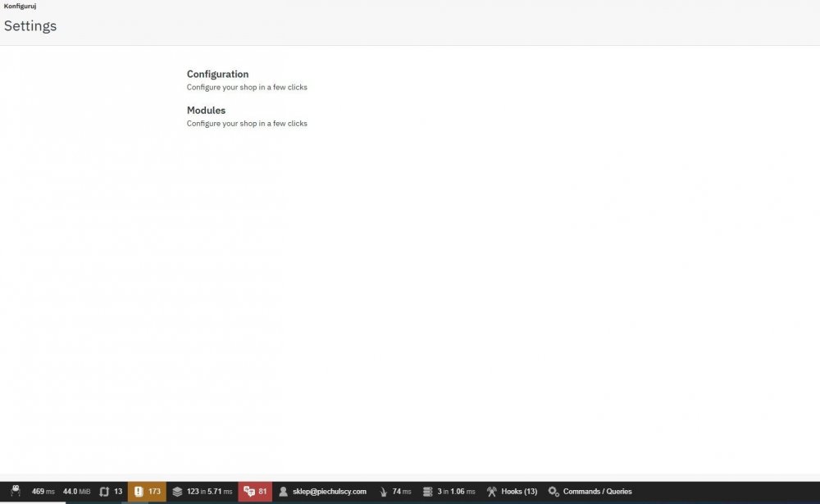The height and width of the screenshot is (504, 820).
Task: Click the forms icon showing 13
Action: pyautogui.click(x=111, y=491)
